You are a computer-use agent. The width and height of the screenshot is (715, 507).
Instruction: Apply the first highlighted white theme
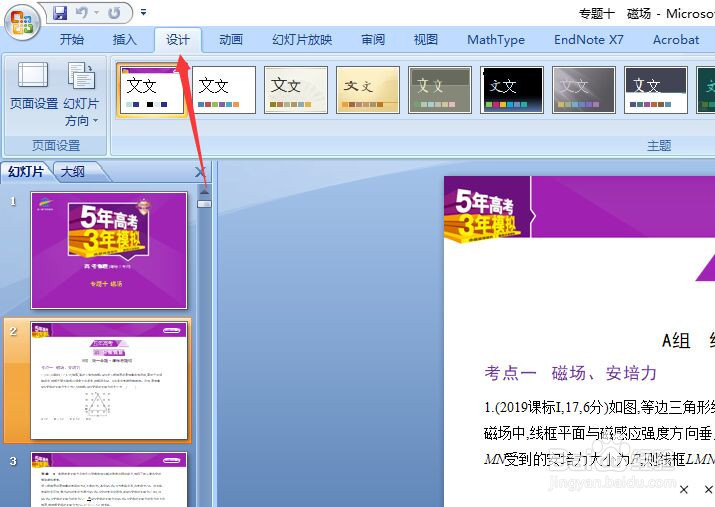click(151, 90)
